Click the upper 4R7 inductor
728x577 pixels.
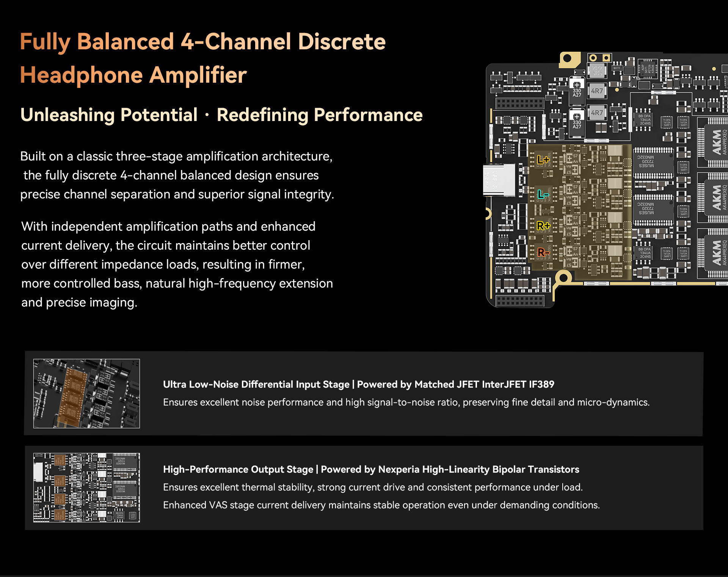click(597, 91)
